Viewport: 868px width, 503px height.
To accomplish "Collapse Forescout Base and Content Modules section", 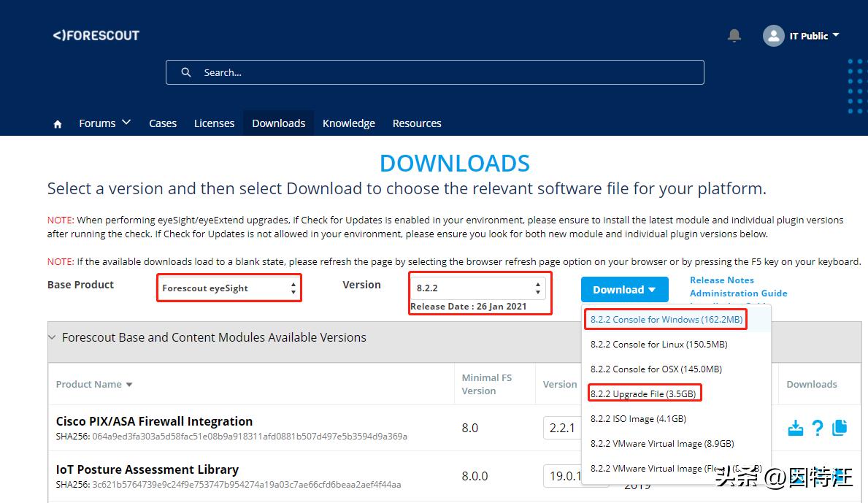I will tap(52, 337).
